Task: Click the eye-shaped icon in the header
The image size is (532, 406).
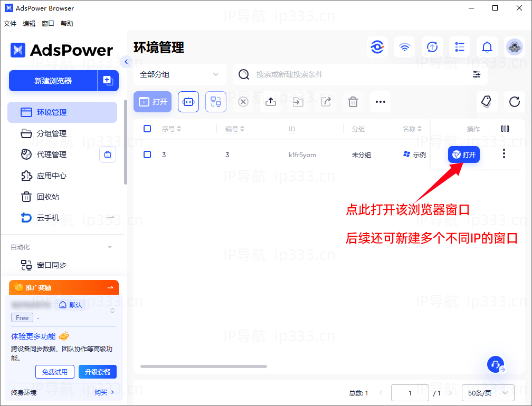Action: [x=377, y=47]
